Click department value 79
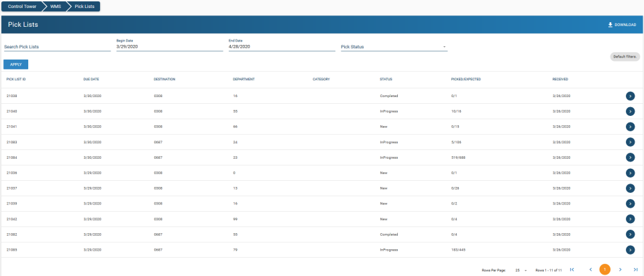Screen dimensions: 644x276 point(235,250)
